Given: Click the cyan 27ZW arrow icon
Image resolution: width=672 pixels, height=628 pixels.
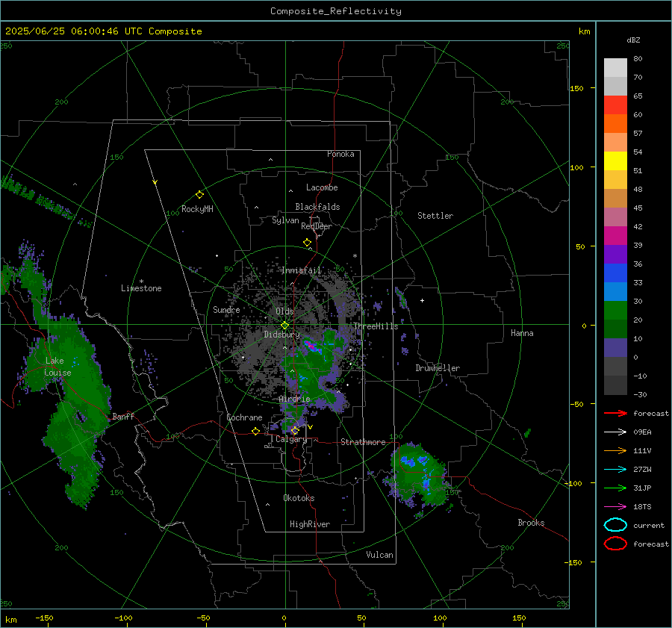Looking at the screenshot, I should (x=615, y=470).
